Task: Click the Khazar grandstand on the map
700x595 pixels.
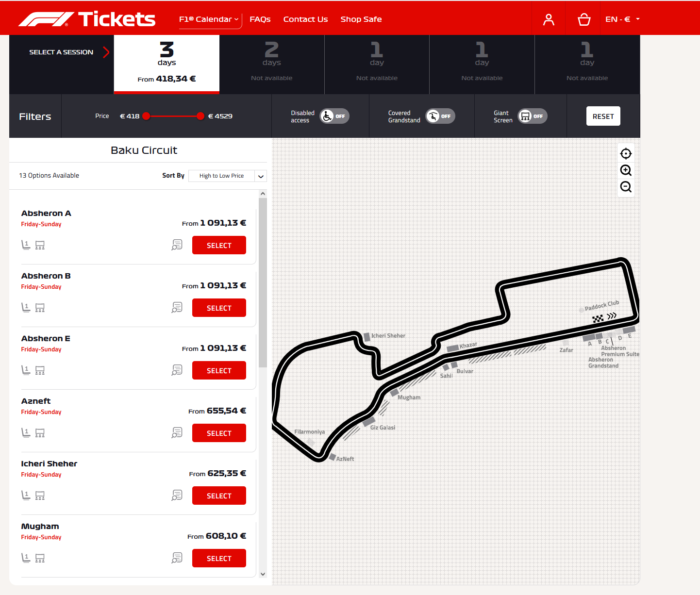Action: tap(452, 348)
